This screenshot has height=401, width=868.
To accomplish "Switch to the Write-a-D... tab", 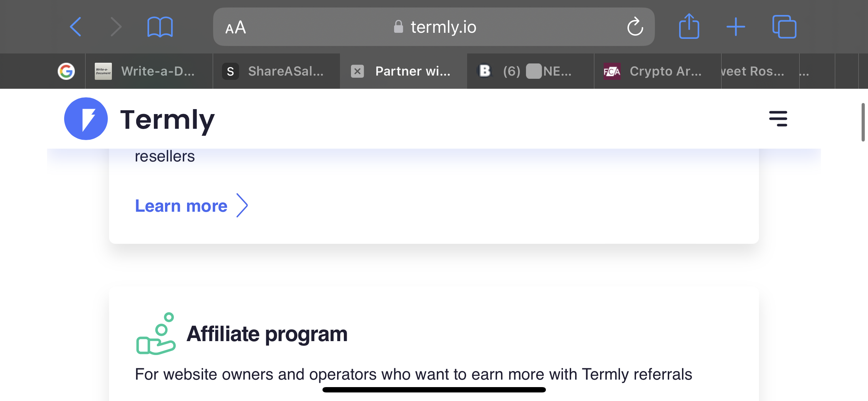I will point(149,71).
